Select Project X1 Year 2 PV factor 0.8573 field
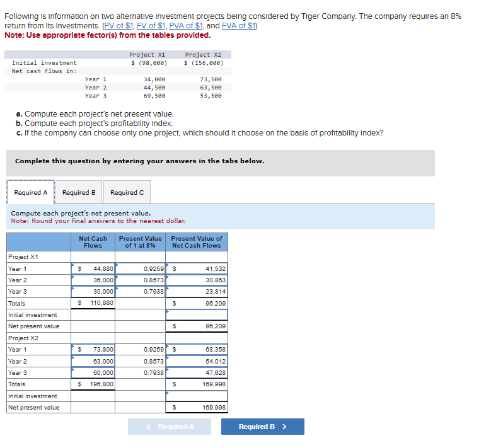The width and height of the screenshot is (491, 448). [x=141, y=280]
